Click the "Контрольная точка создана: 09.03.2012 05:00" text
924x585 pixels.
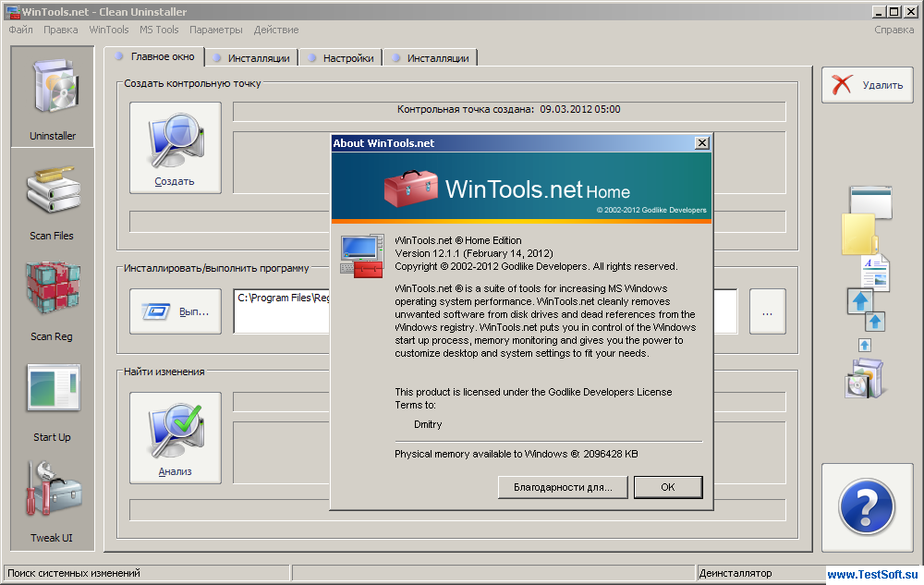508,110
